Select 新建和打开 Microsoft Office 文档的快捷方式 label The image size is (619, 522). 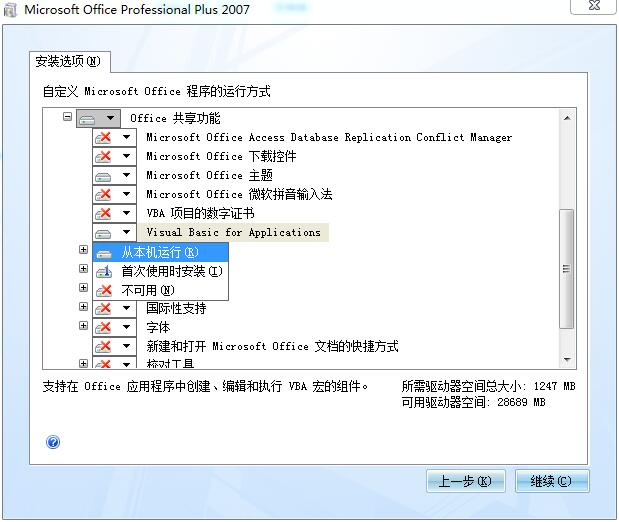272,346
